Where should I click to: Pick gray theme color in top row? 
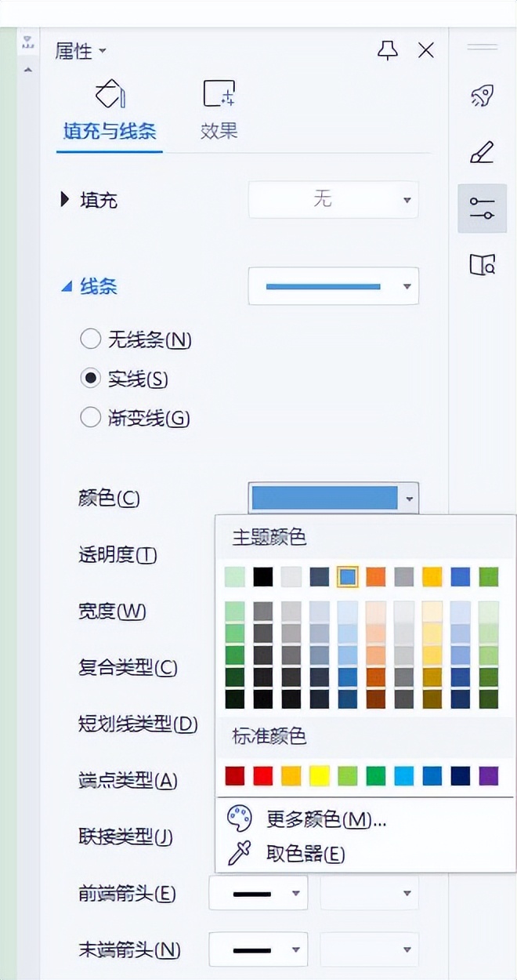coord(404,577)
